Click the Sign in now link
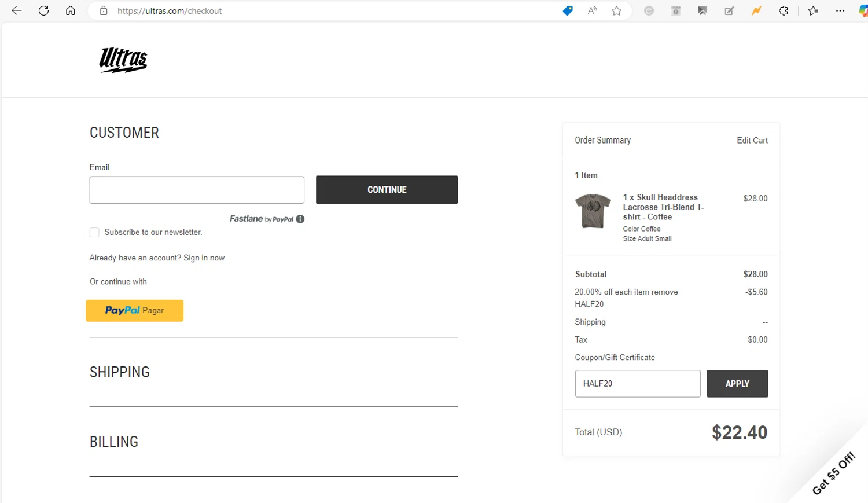 point(204,258)
